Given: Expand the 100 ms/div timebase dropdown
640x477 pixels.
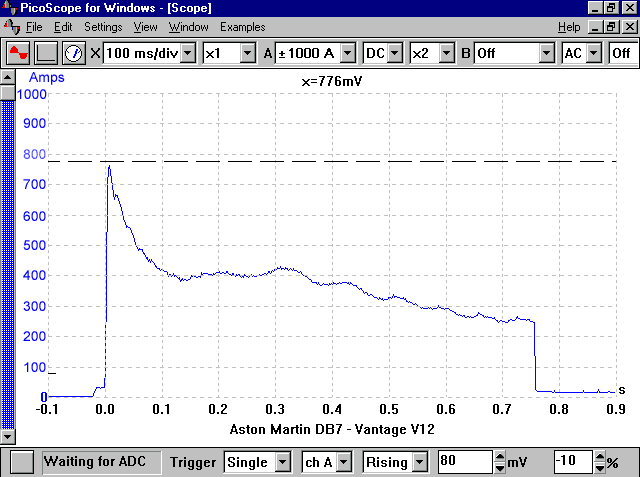Looking at the screenshot, I should tap(188, 52).
